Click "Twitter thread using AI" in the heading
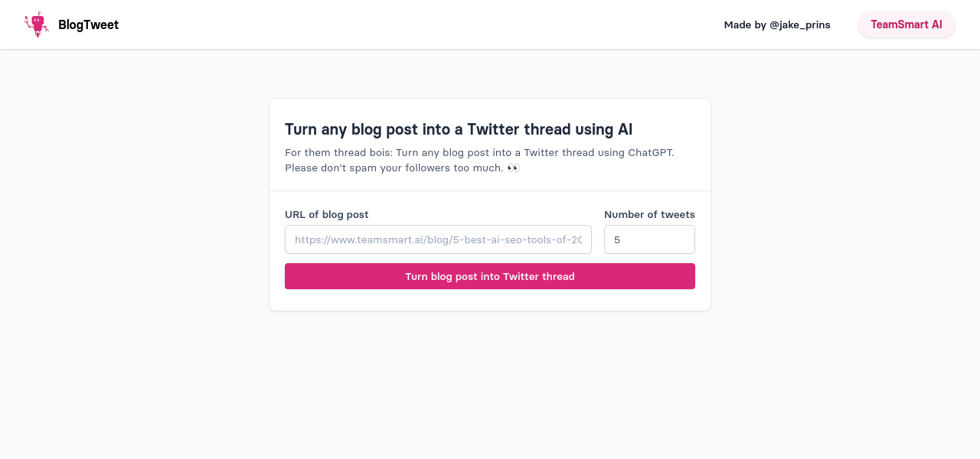980x459 pixels. [x=549, y=129]
